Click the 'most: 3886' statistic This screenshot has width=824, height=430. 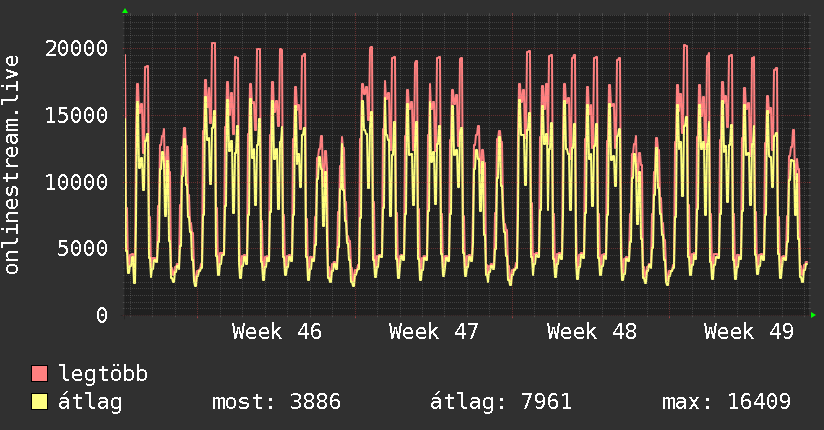tap(277, 403)
